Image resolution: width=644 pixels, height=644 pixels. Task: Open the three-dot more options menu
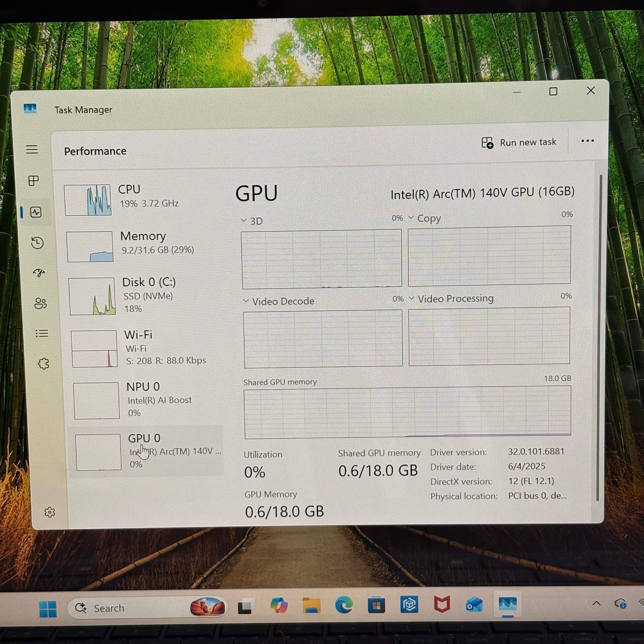[588, 141]
